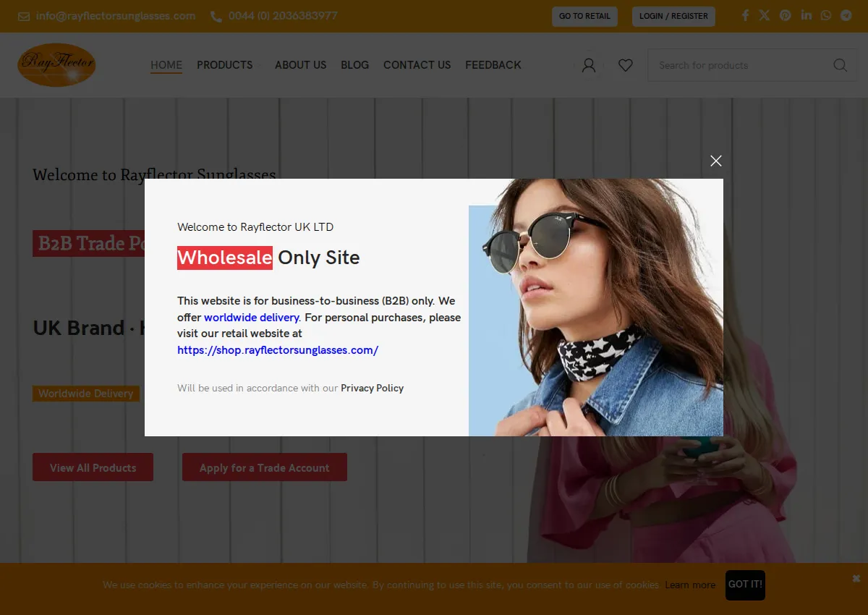Image resolution: width=868 pixels, height=615 pixels.
Task: Go to the BLOG menu item
Action: 355,65
